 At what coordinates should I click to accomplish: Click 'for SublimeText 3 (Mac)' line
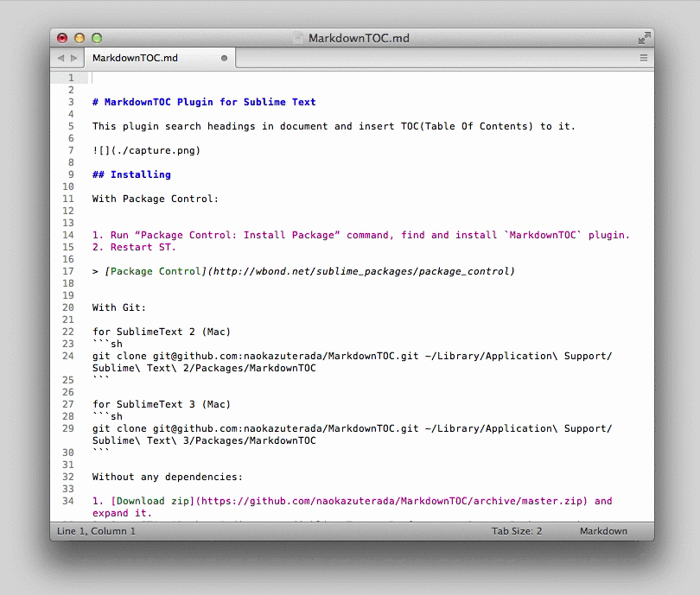point(161,404)
